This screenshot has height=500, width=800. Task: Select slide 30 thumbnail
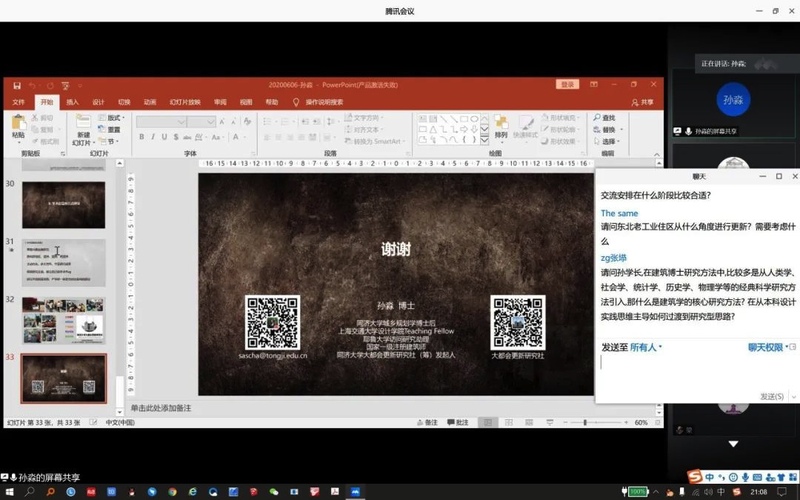coord(63,205)
